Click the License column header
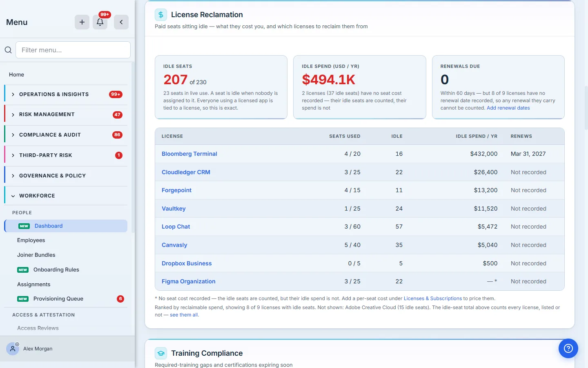The height and width of the screenshot is (368, 588). 172,136
